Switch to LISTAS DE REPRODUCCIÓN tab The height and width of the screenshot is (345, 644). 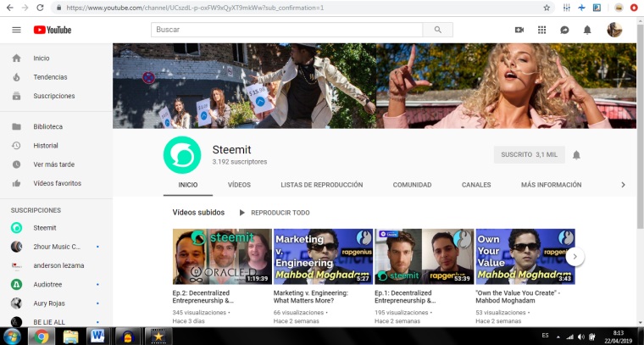pyautogui.click(x=322, y=185)
